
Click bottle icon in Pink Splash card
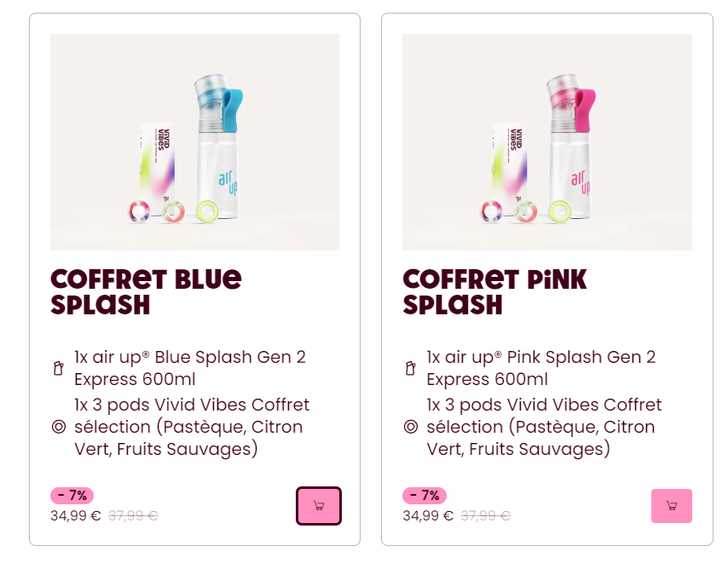coord(410,368)
